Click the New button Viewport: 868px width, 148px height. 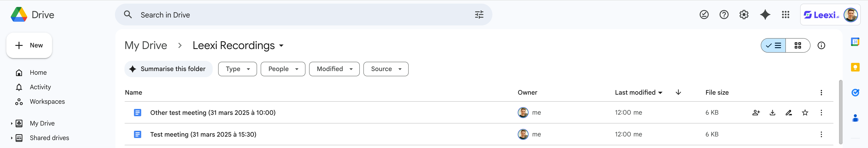pos(29,45)
